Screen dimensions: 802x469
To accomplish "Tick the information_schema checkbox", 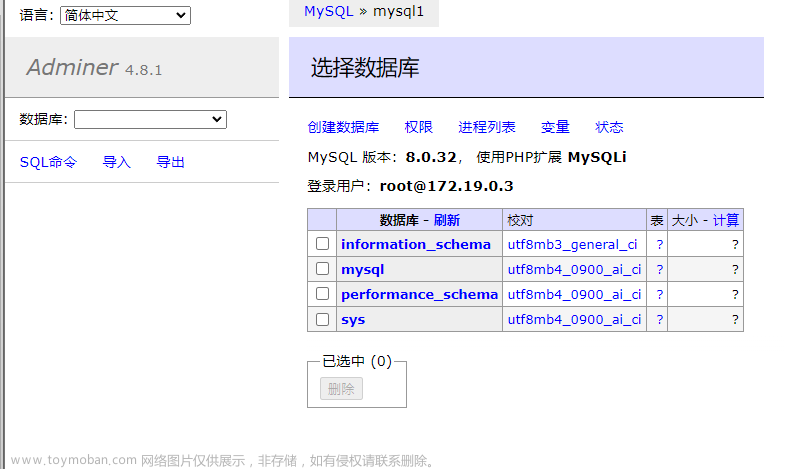I will coord(322,244).
